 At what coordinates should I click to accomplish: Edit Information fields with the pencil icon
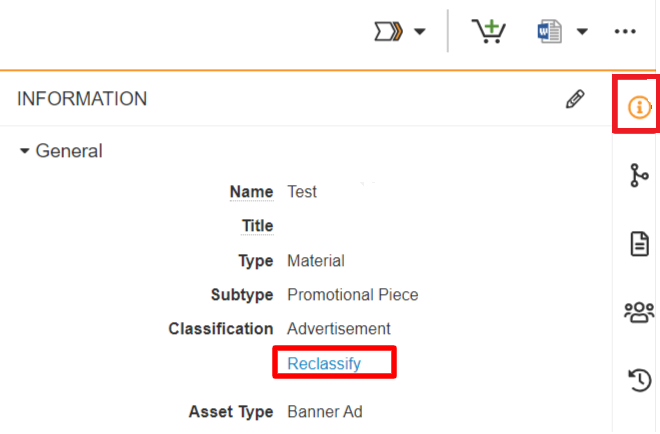click(x=574, y=99)
